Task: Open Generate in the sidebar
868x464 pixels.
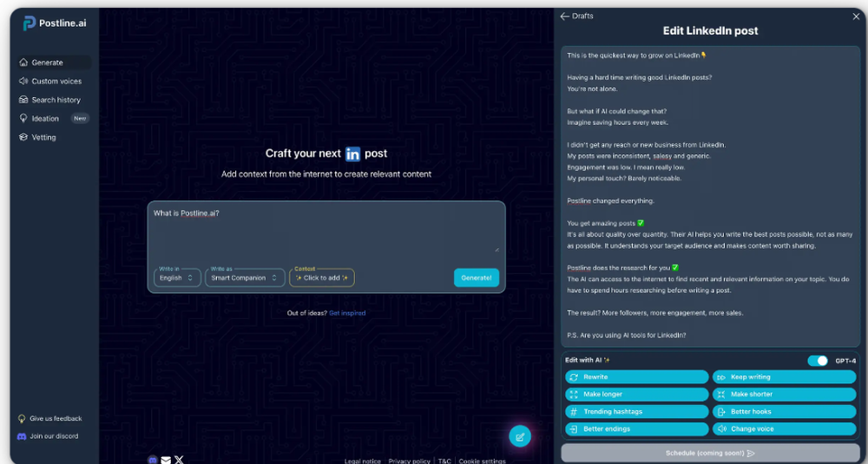Action: point(54,62)
